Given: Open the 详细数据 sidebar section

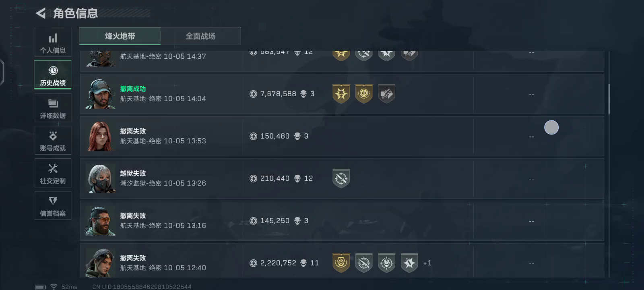Looking at the screenshot, I should click(53, 108).
